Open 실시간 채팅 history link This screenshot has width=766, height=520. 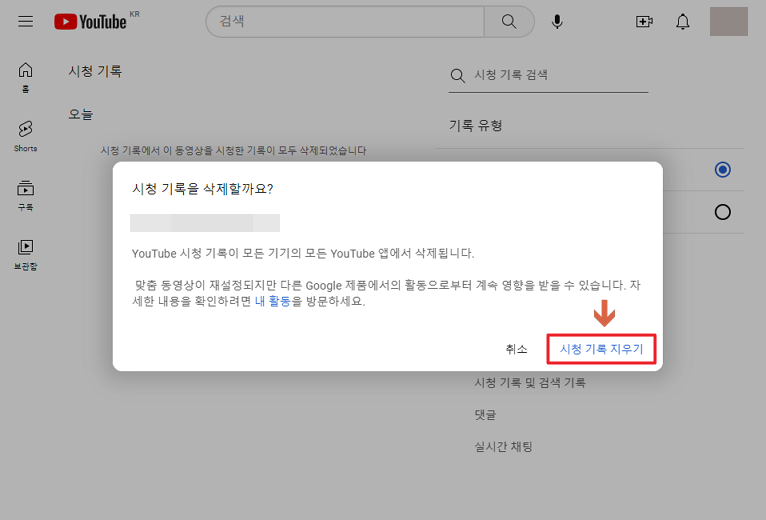click(x=503, y=446)
